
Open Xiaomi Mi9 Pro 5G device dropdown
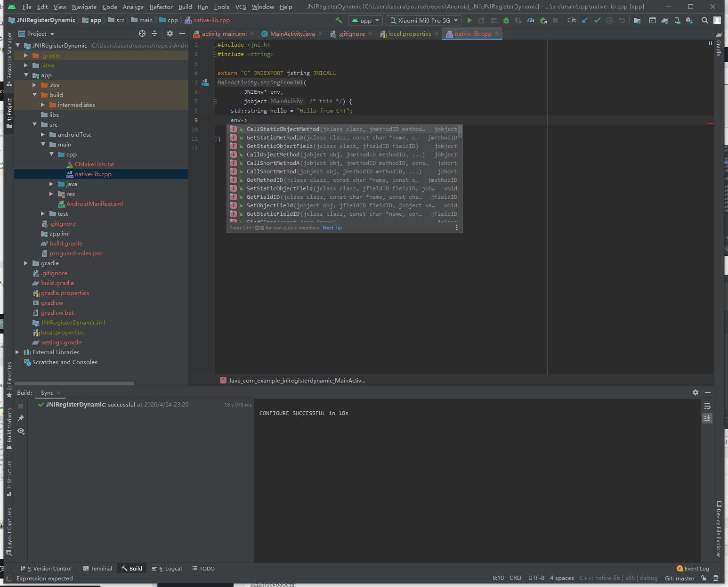click(x=424, y=20)
